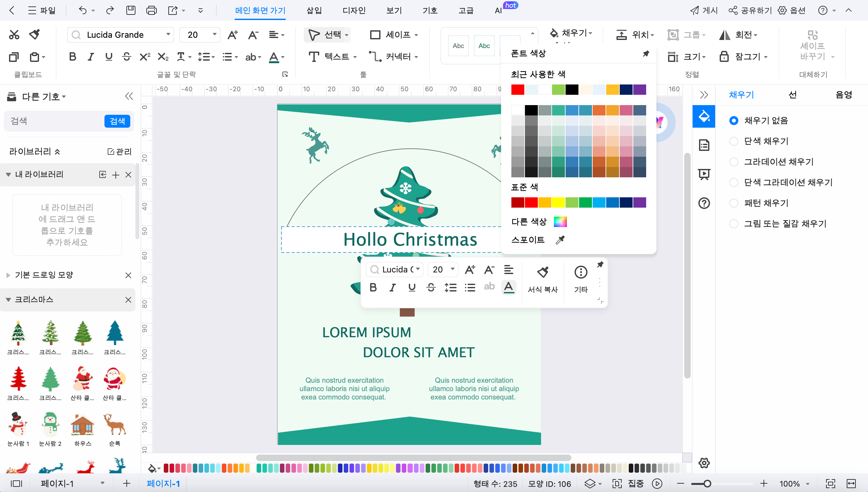Apply strikethrough from the ribbon

coord(126,57)
